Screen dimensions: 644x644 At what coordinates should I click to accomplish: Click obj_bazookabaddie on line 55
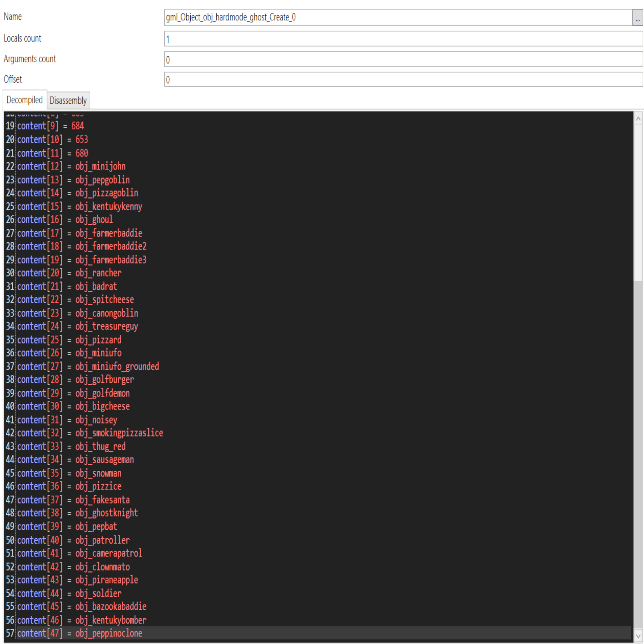pyautogui.click(x=111, y=606)
